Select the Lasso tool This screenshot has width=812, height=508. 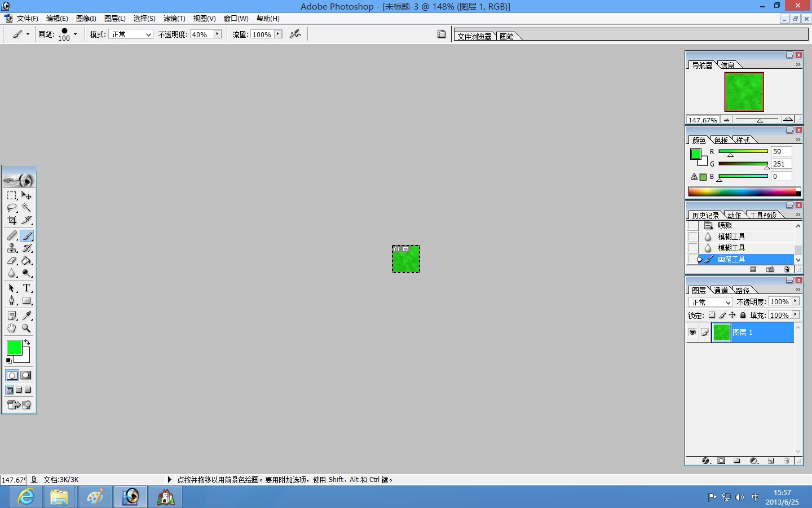12,208
